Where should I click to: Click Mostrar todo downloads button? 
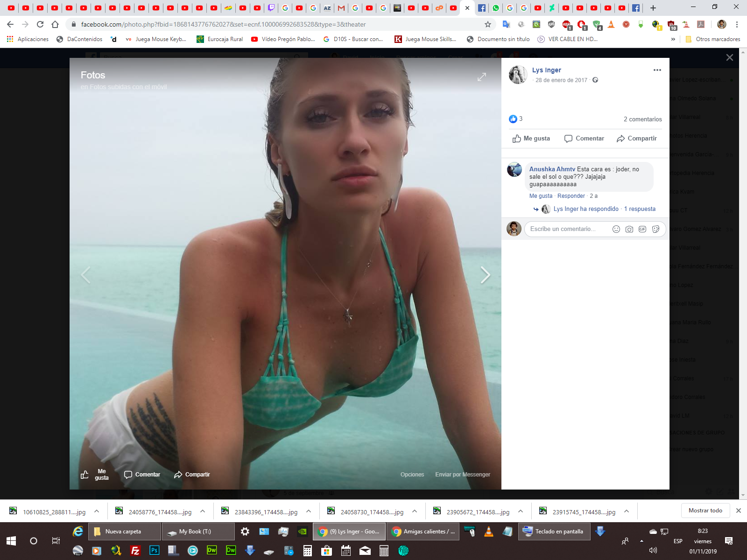tap(705, 511)
